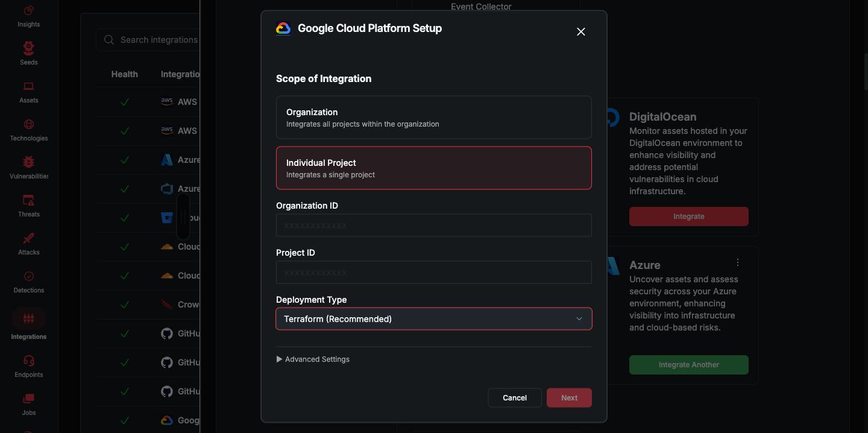Cancel the GCP setup
Screen dimensions: 868x433
(x=515, y=398)
